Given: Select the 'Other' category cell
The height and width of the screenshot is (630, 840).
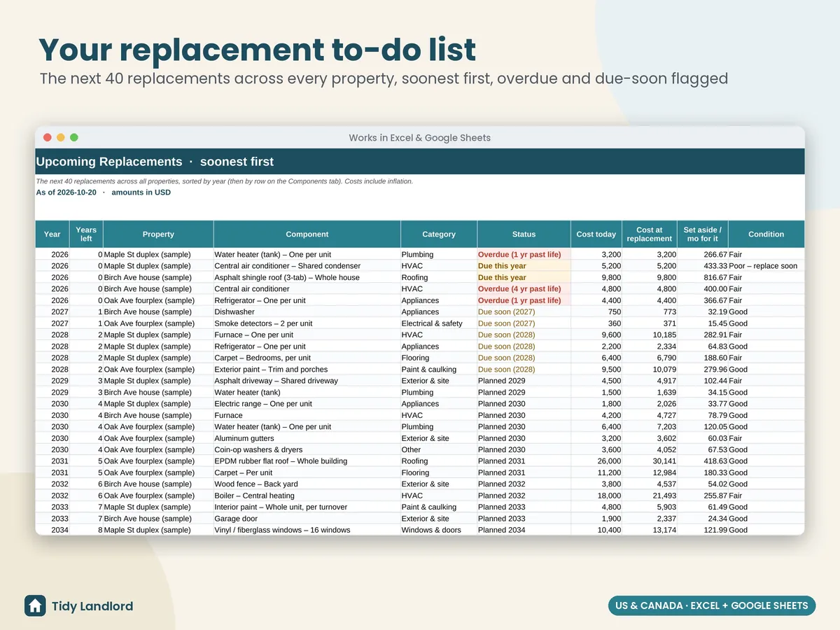Looking at the screenshot, I should pyautogui.click(x=439, y=450).
